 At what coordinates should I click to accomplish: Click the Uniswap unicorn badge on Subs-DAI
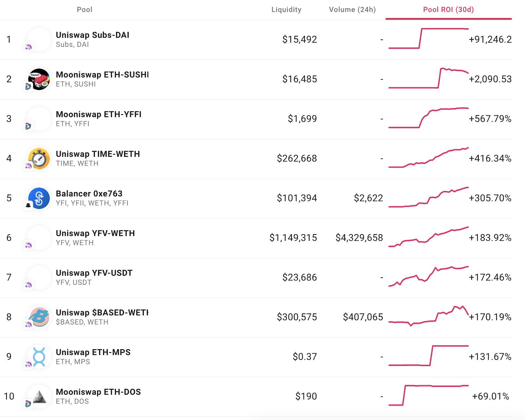[29, 47]
